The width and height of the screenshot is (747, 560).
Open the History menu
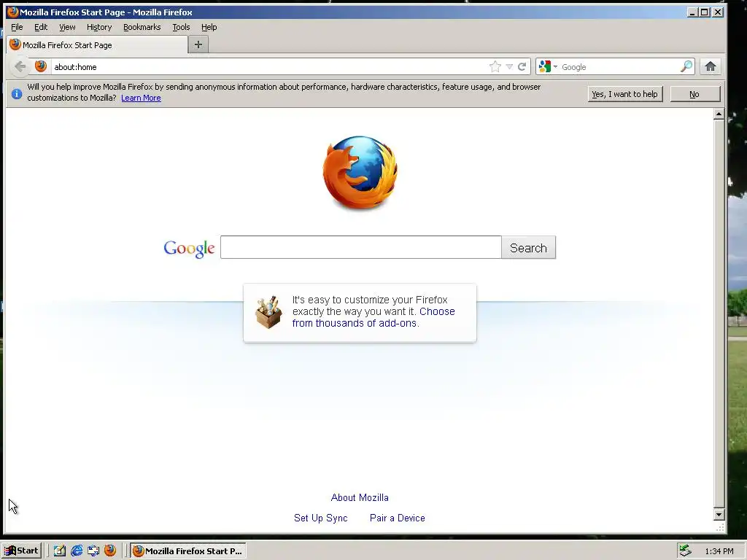click(99, 27)
